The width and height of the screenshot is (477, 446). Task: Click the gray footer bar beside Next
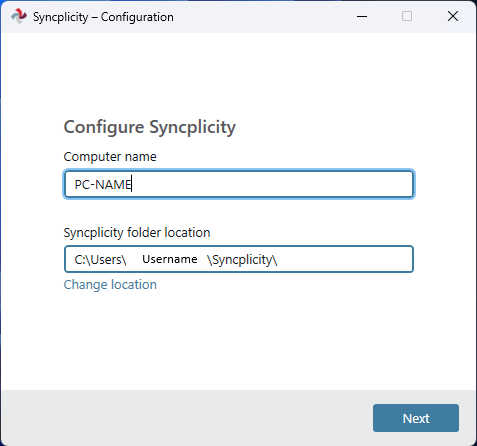coord(187,417)
